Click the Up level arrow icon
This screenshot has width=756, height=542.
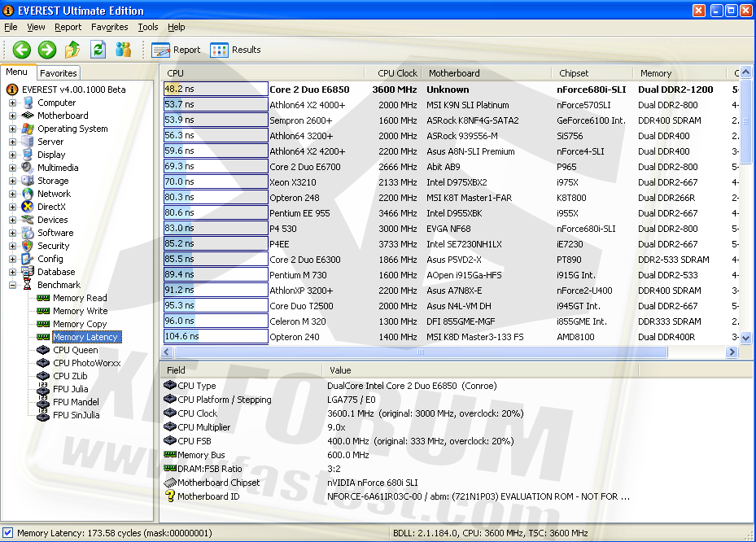click(72, 49)
